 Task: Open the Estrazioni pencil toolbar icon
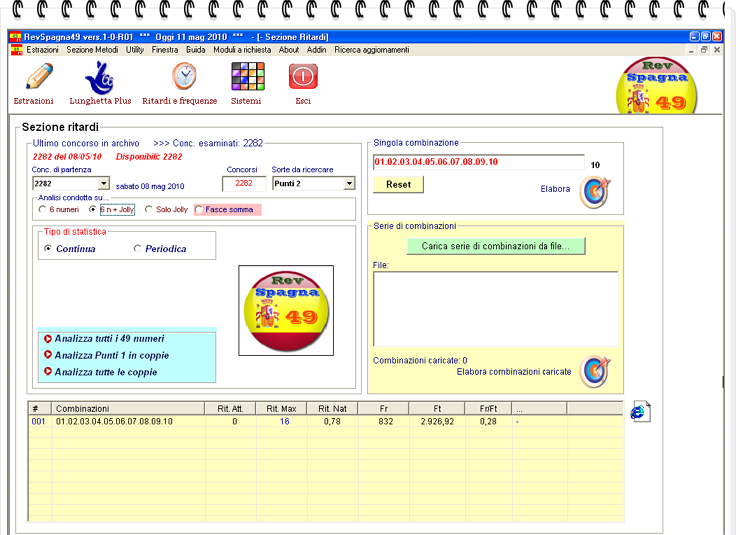click(x=39, y=76)
